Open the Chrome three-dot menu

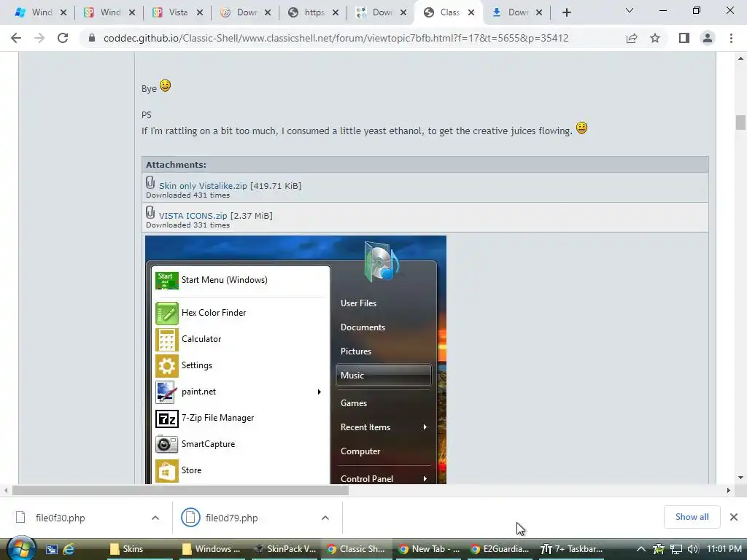(731, 38)
